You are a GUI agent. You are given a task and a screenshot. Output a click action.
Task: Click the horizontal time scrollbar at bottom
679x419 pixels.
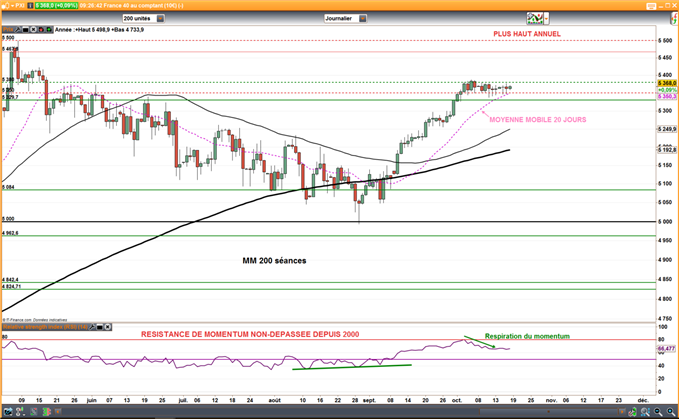coord(548,411)
